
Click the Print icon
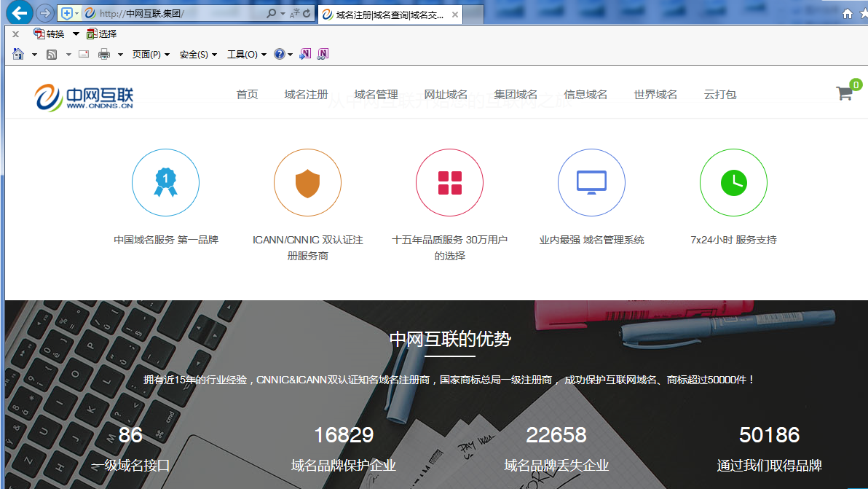104,54
